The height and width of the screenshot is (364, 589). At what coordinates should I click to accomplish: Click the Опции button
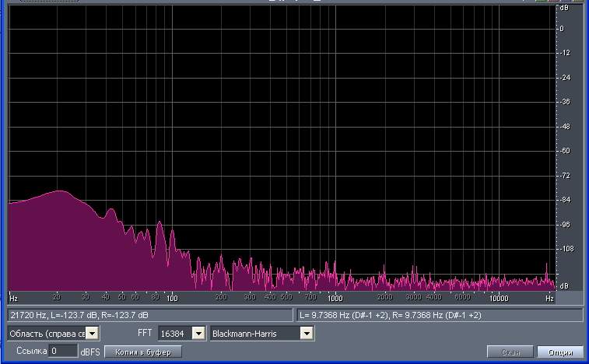[x=560, y=352]
